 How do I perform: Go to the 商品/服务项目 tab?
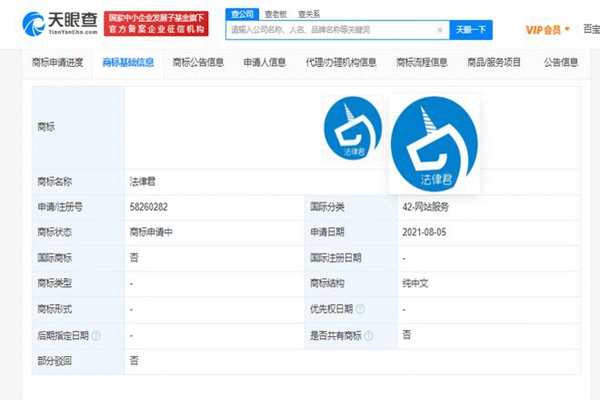pos(494,62)
